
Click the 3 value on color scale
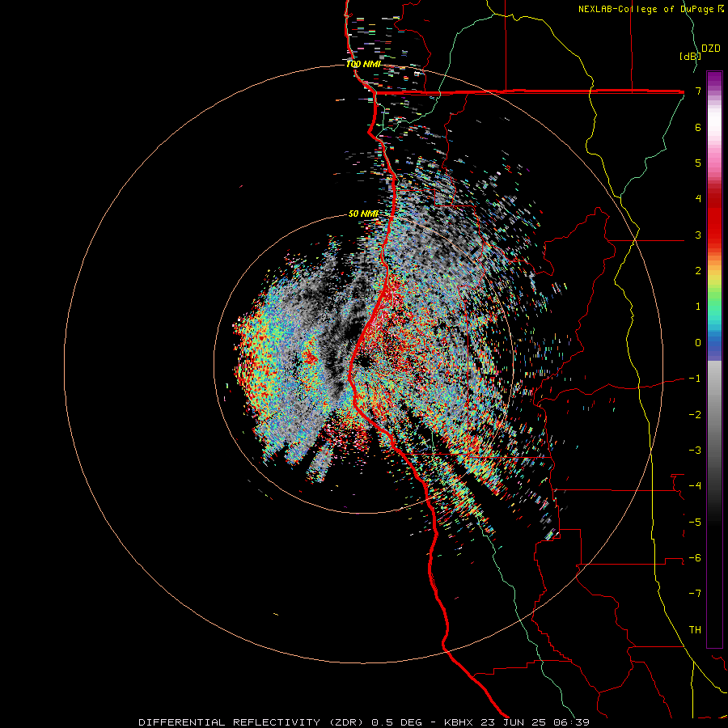click(x=698, y=235)
